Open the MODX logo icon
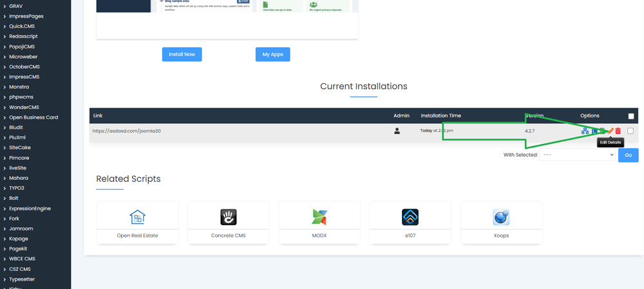 pos(319,217)
